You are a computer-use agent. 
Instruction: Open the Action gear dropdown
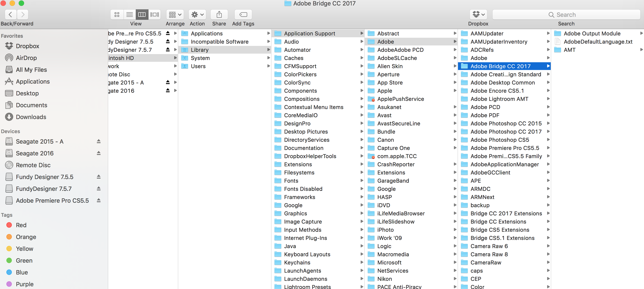click(x=197, y=15)
